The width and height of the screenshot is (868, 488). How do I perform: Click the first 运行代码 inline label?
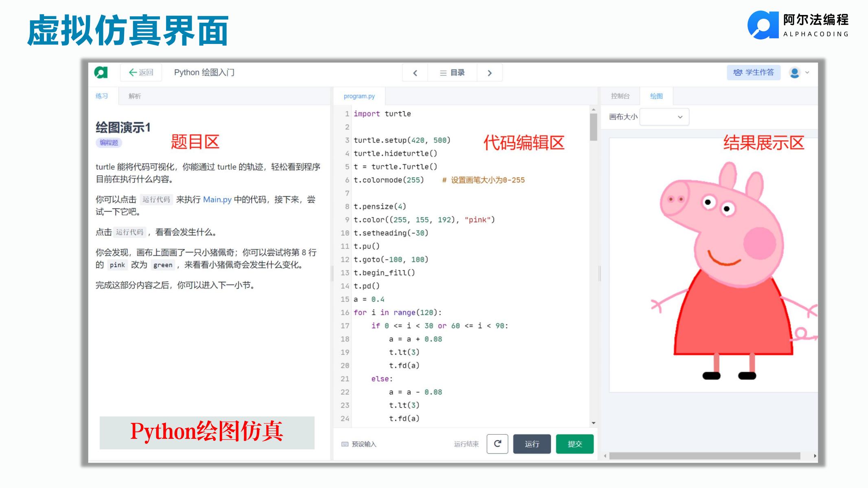[156, 199]
